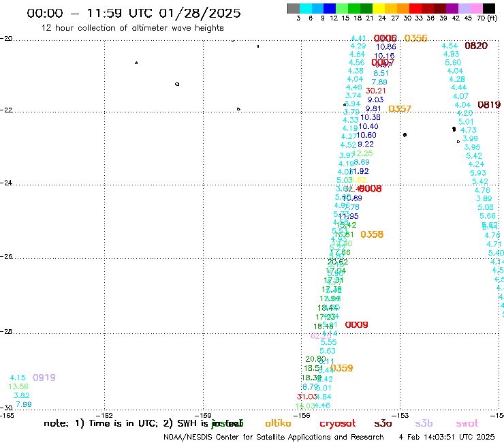This screenshot has height=443, width=504.
Task: Select the cyan value 4.93
Action: [x=452, y=54]
